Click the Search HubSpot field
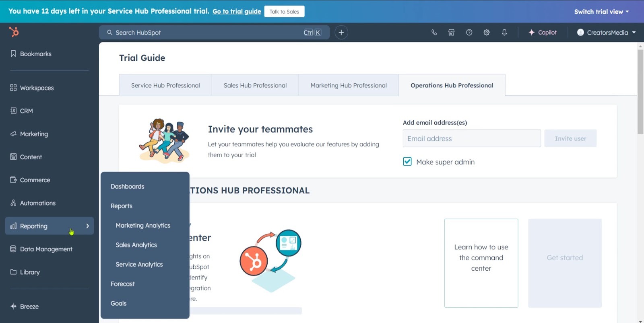This screenshot has height=323, width=644. pos(214,33)
